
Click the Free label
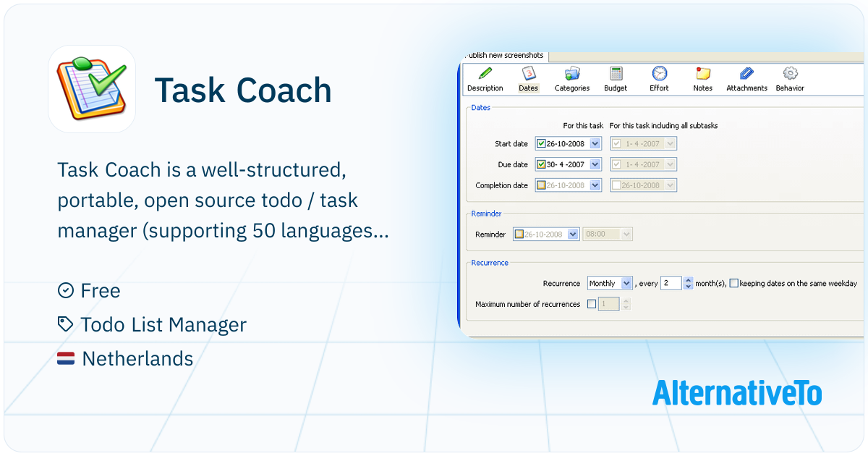click(101, 291)
